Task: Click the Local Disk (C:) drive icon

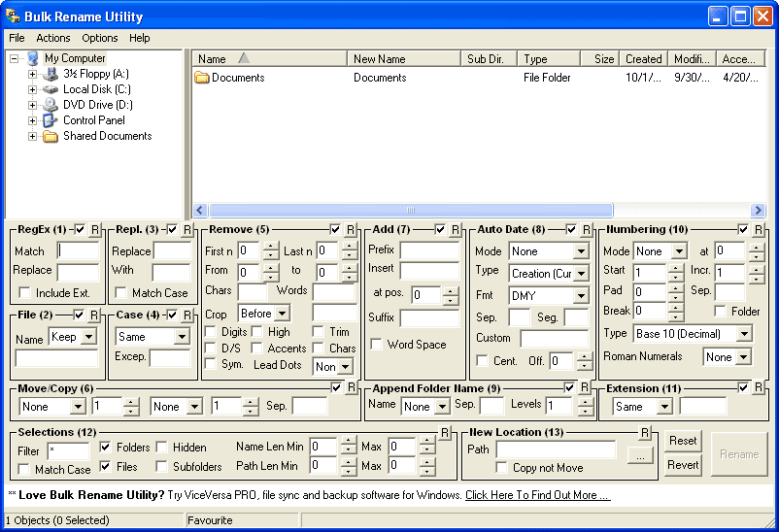Action: click(x=51, y=89)
